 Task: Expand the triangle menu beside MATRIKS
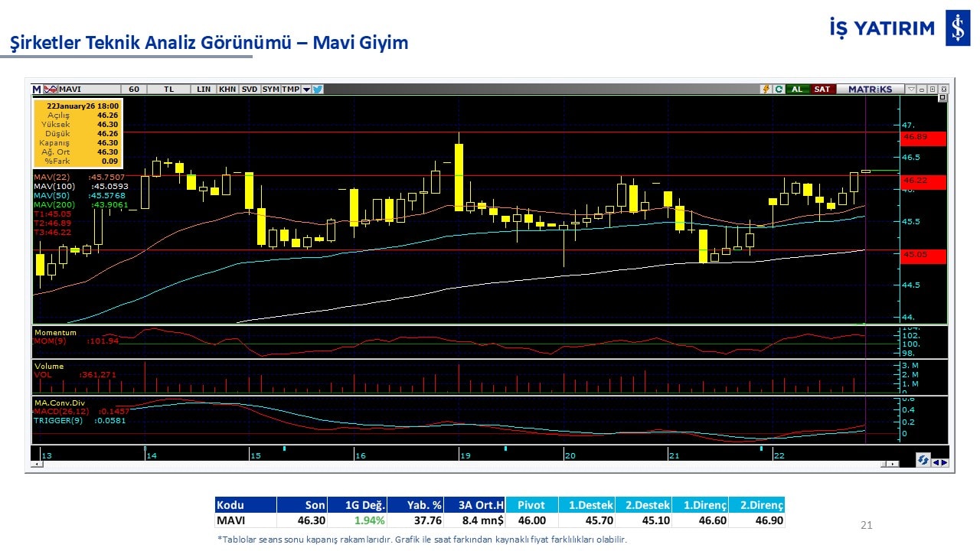(910, 90)
